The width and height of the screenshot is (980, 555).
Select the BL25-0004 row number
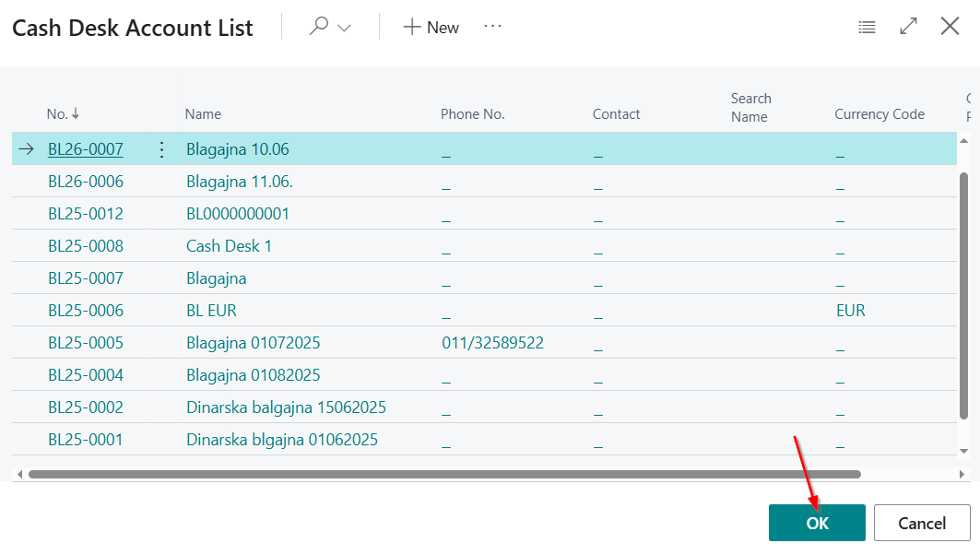click(x=86, y=375)
